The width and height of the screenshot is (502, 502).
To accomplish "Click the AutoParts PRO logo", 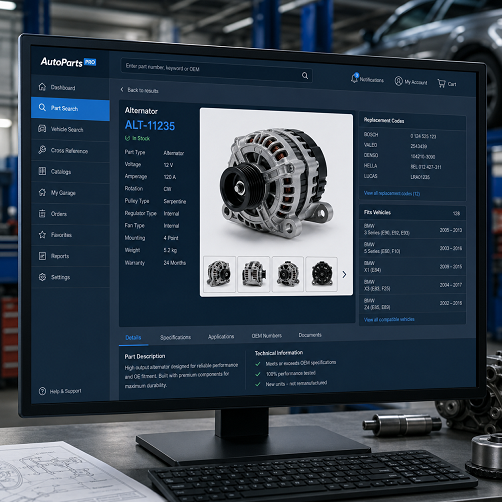I will [x=68, y=62].
